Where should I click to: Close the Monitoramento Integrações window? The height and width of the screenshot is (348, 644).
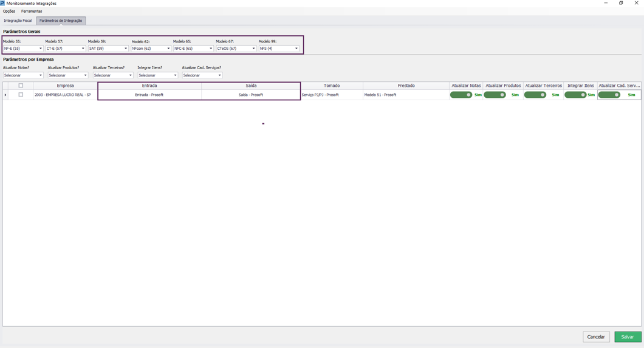click(x=636, y=3)
